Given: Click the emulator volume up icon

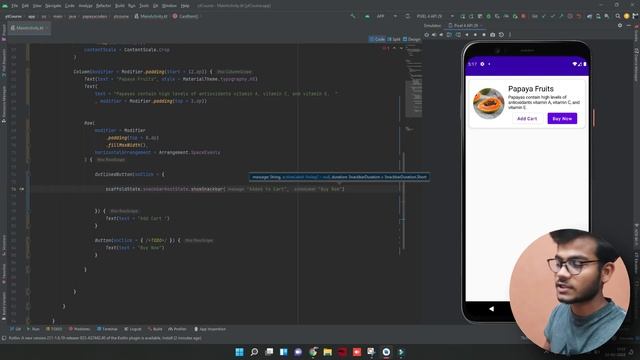Looking at the screenshot, I should tap(434, 35).
